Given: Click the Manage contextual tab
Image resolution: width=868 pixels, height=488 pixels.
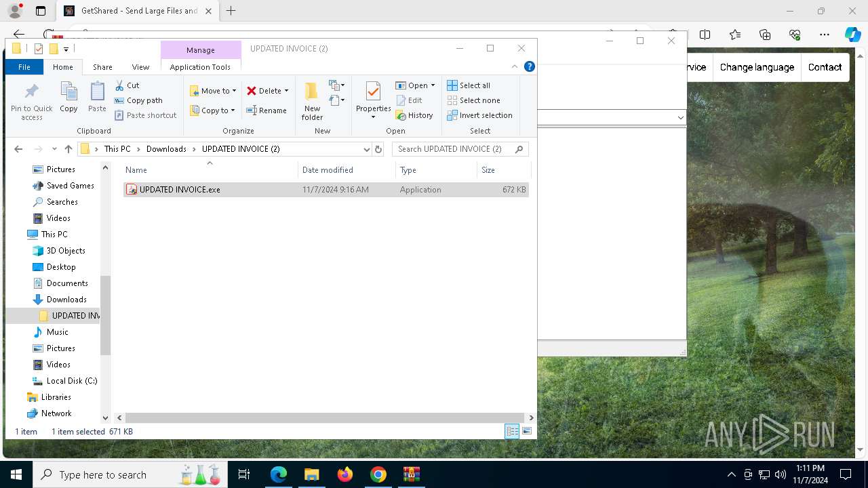Looking at the screenshot, I should pyautogui.click(x=201, y=50).
